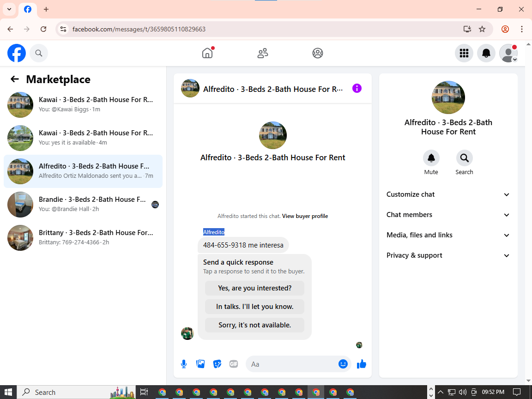
Task: Open the Brandie conversation
Action: [83, 204]
